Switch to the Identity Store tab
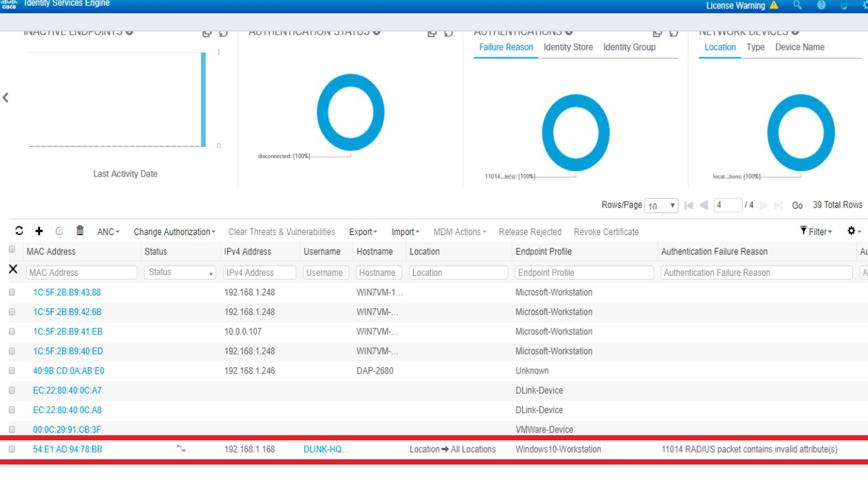868x488 pixels. (568, 47)
